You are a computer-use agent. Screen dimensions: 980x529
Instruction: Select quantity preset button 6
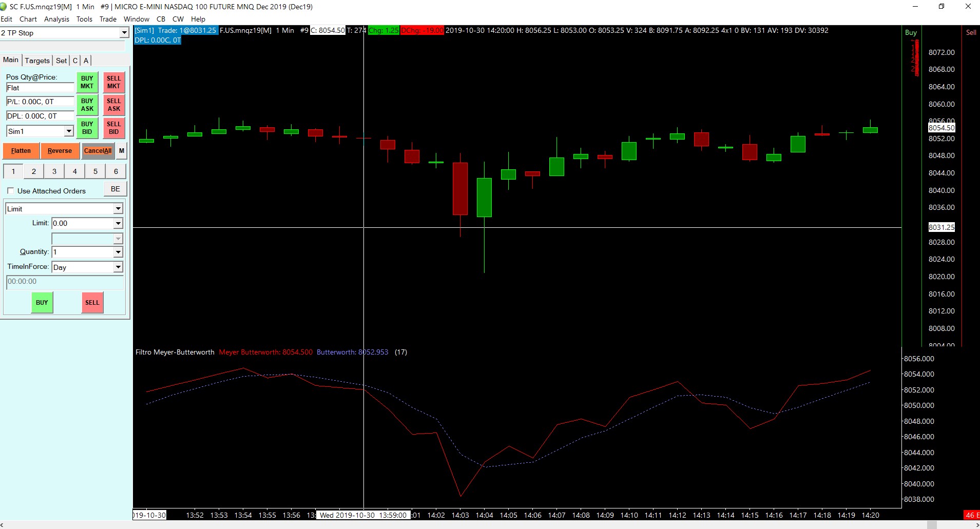click(116, 171)
